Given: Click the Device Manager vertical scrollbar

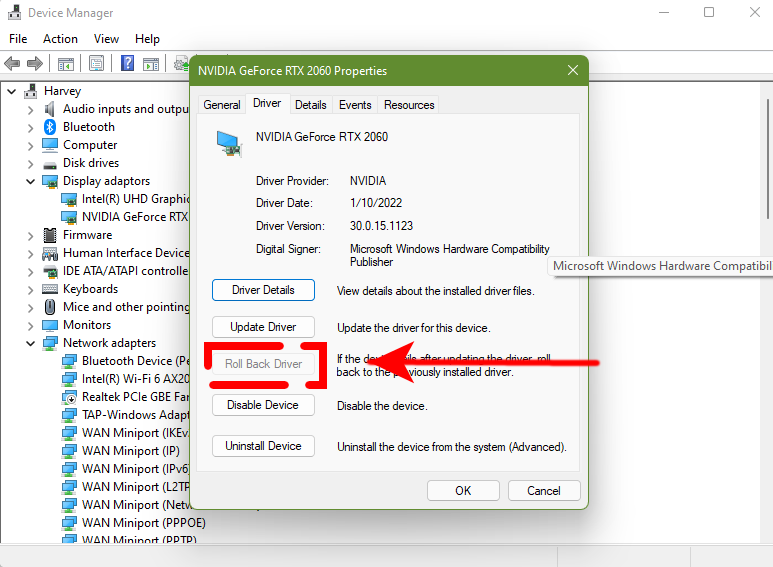Looking at the screenshot, I should [x=767, y=159].
